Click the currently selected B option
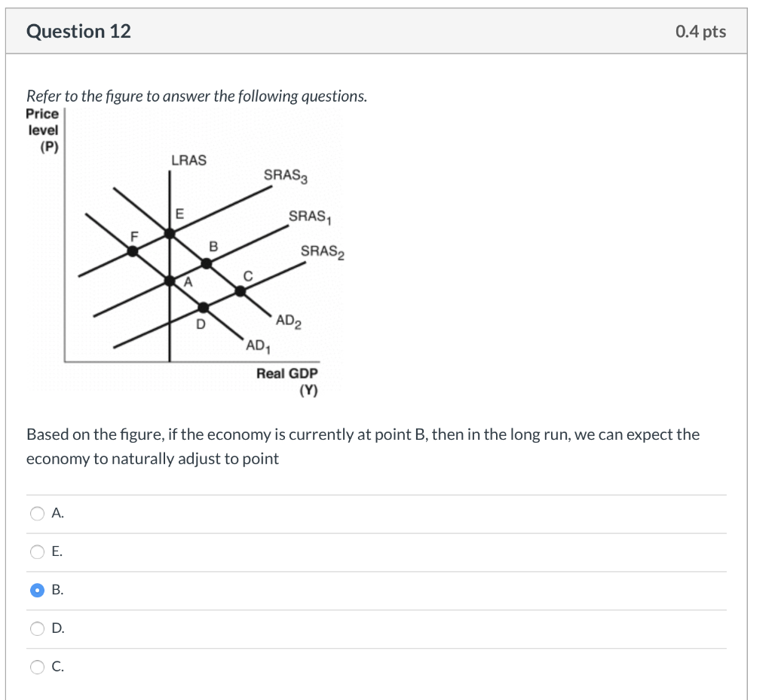 coord(35,590)
